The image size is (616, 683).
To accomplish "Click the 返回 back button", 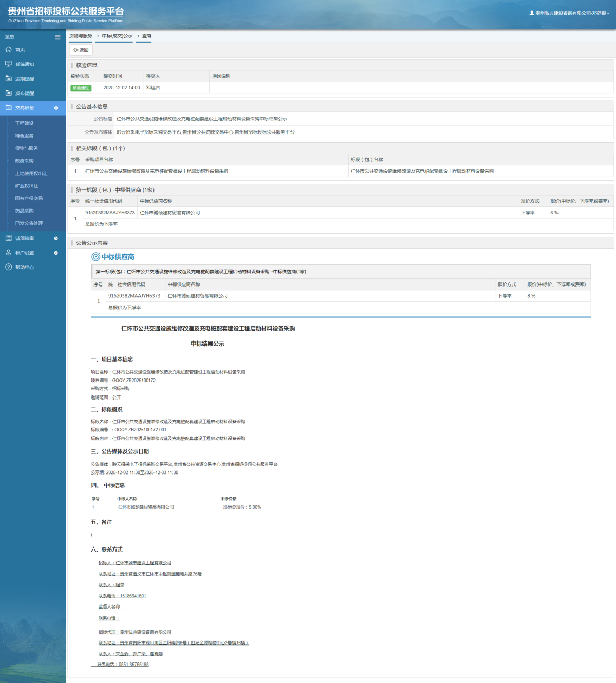I will 81,50.
